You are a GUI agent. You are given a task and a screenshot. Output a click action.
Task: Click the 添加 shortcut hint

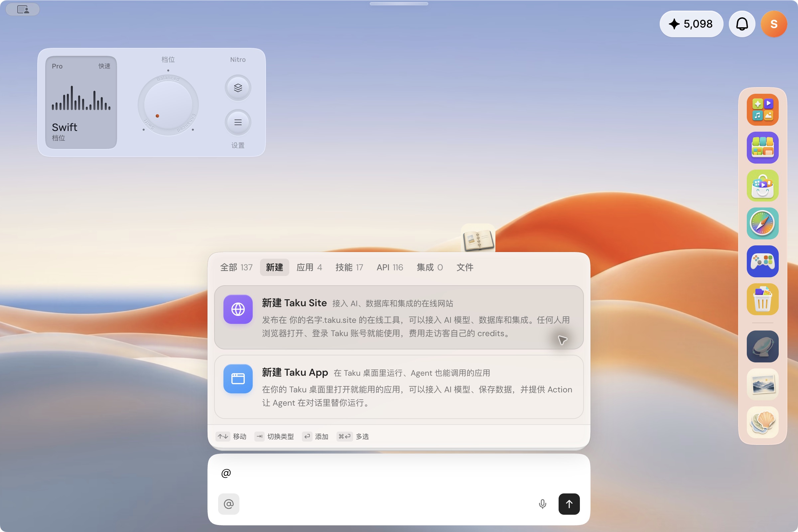point(315,436)
